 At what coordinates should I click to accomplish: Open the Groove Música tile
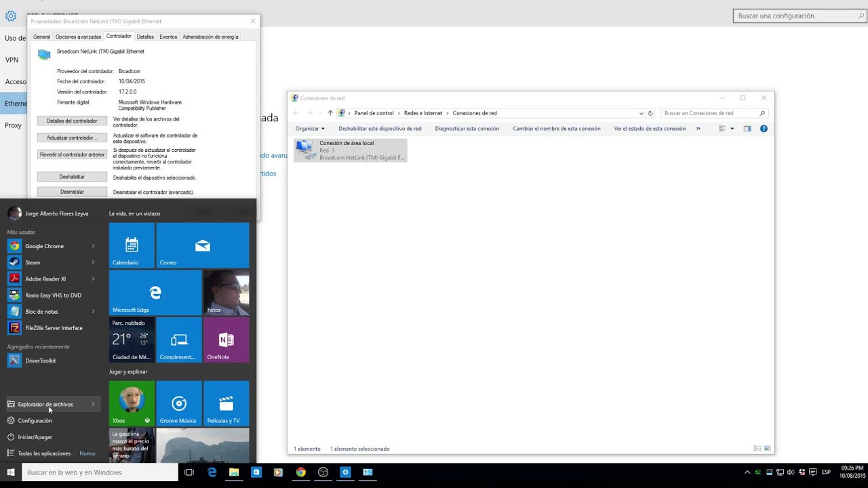pyautogui.click(x=179, y=403)
